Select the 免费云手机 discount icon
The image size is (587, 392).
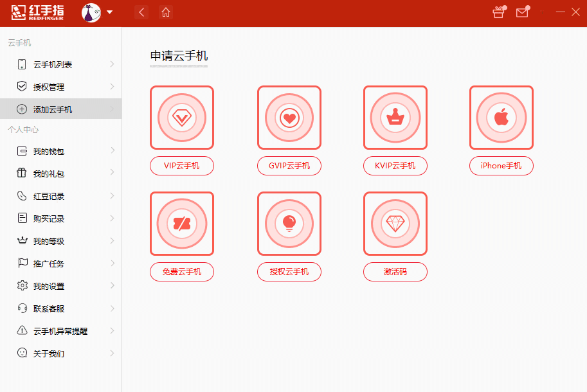182,224
